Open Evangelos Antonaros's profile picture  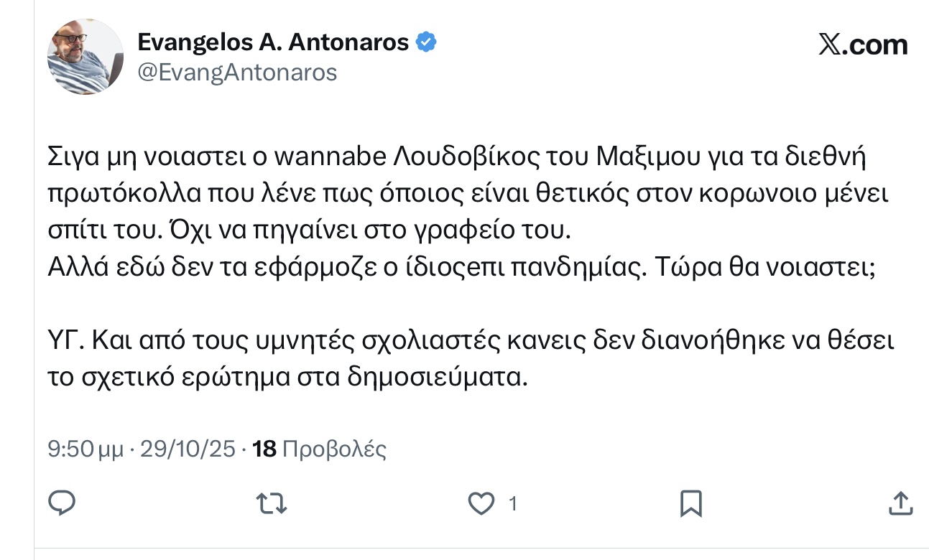[85, 55]
